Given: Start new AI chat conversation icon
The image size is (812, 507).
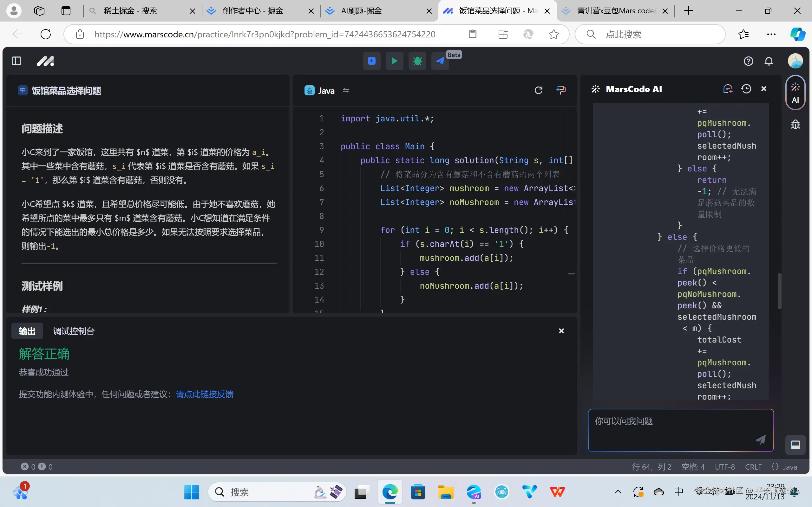Looking at the screenshot, I should [x=727, y=89].
